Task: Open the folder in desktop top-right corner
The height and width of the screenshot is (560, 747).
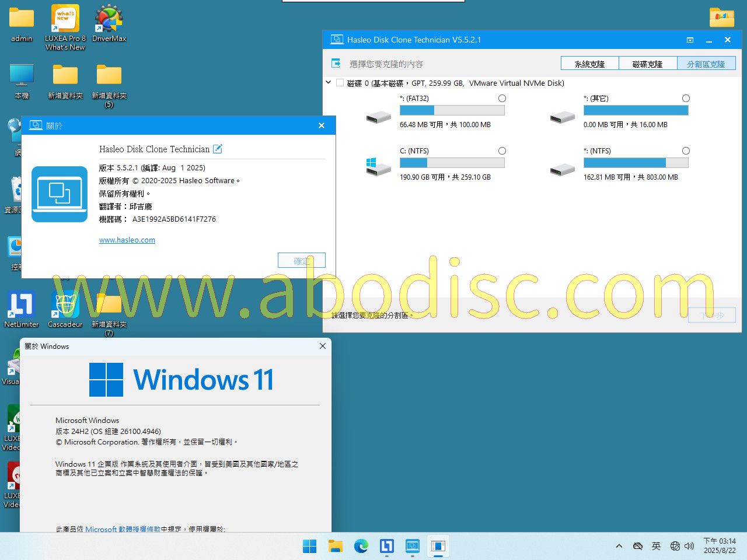Action: pos(722,17)
